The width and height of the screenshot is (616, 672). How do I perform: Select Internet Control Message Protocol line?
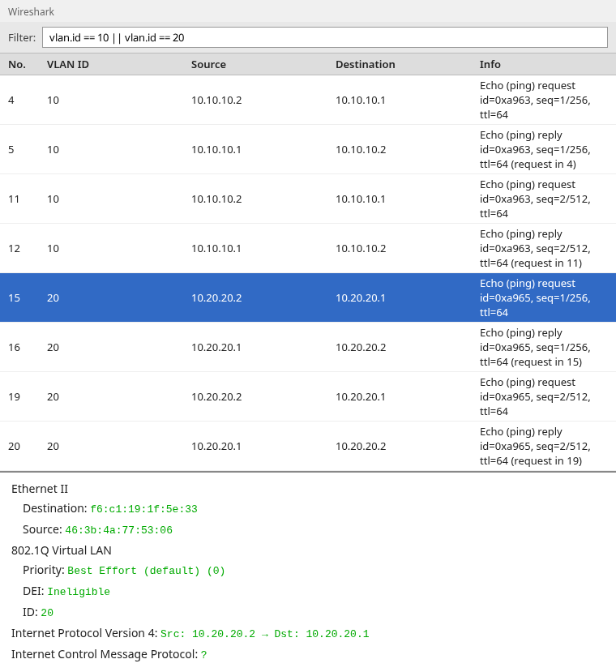[x=109, y=654]
